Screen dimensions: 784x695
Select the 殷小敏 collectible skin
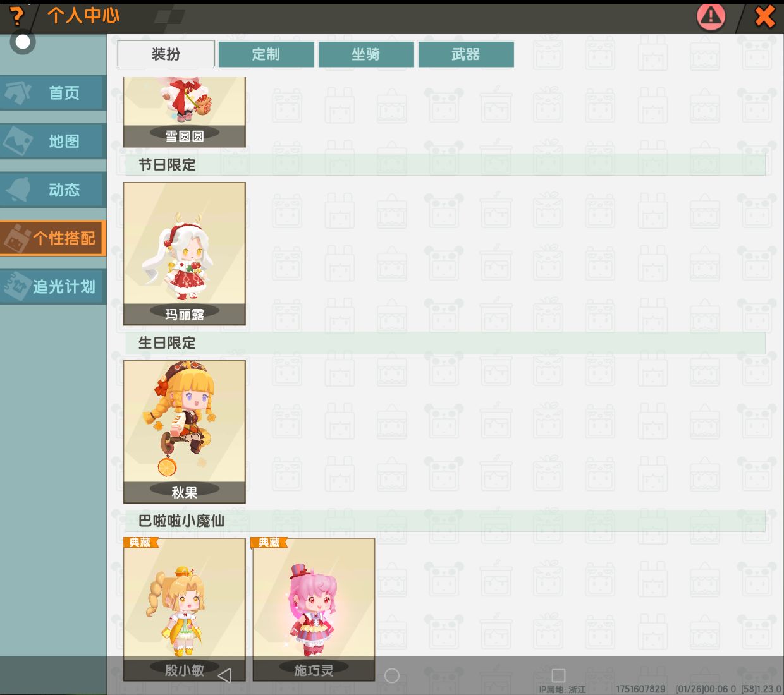(184, 603)
